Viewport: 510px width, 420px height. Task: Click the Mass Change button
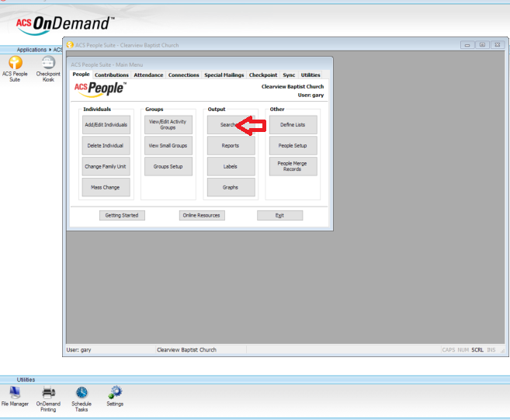coord(106,187)
